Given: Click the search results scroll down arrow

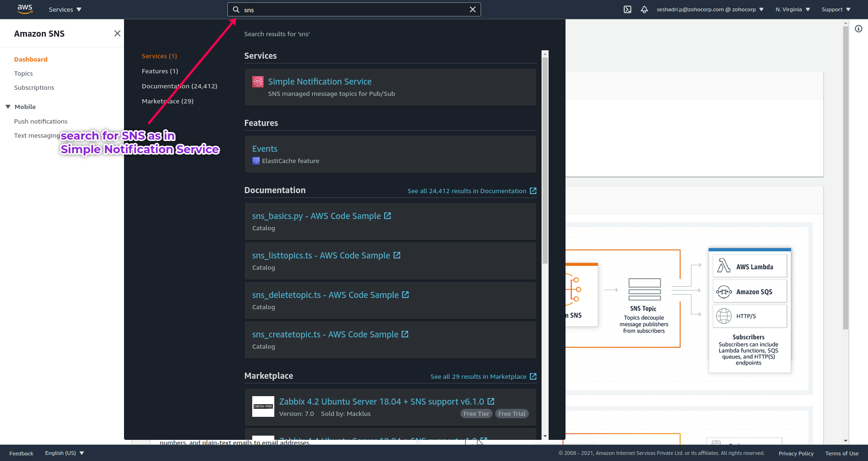Looking at the screenshot, I should coord(545,436).
